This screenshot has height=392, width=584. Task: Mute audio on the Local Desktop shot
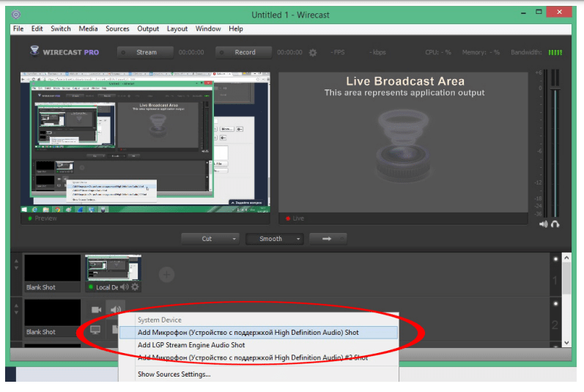(125, 287)
